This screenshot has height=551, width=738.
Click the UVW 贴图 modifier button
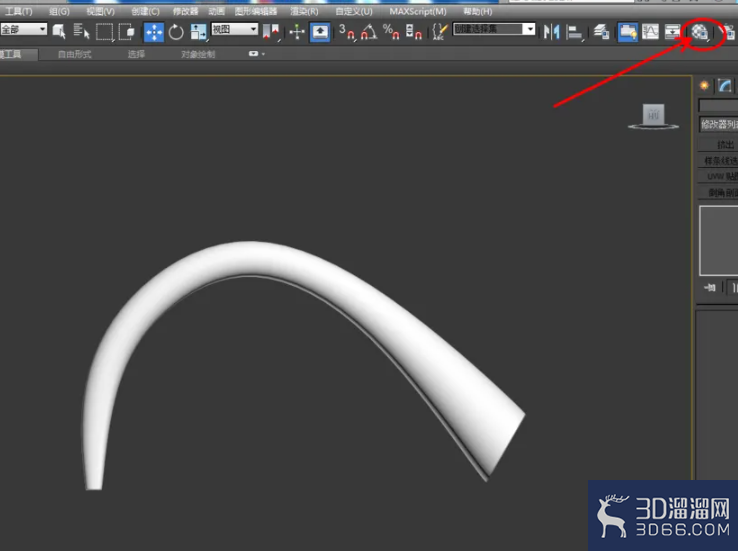click(718, 176)
